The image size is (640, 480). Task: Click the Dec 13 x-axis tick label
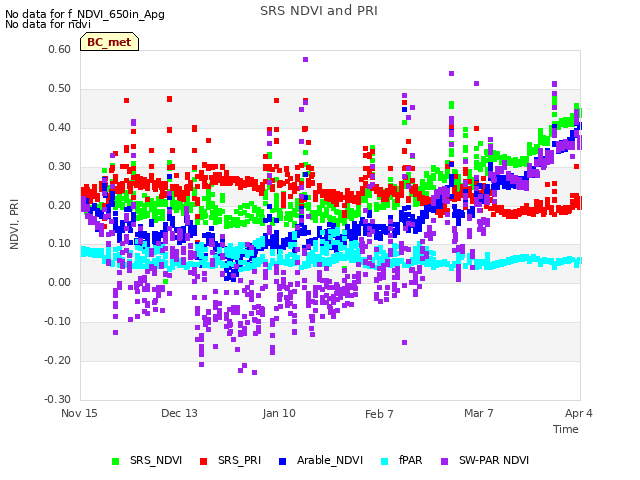(179, 413)
